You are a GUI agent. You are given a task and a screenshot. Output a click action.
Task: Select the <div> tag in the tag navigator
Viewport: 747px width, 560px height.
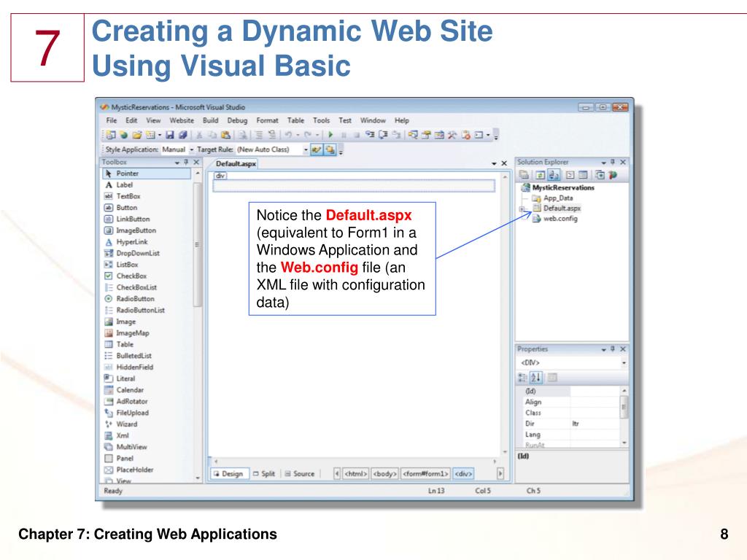[x=463, y=474]
